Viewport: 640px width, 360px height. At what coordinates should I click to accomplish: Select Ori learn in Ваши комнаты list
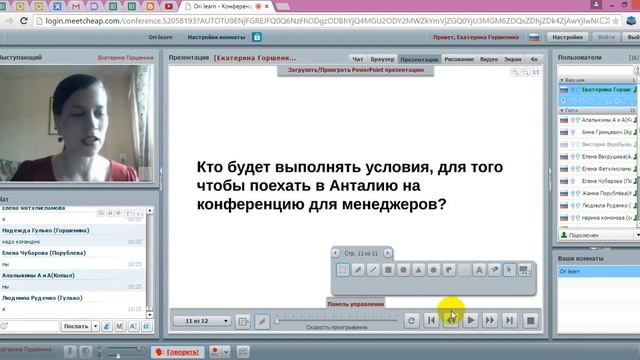coord(598,271)
